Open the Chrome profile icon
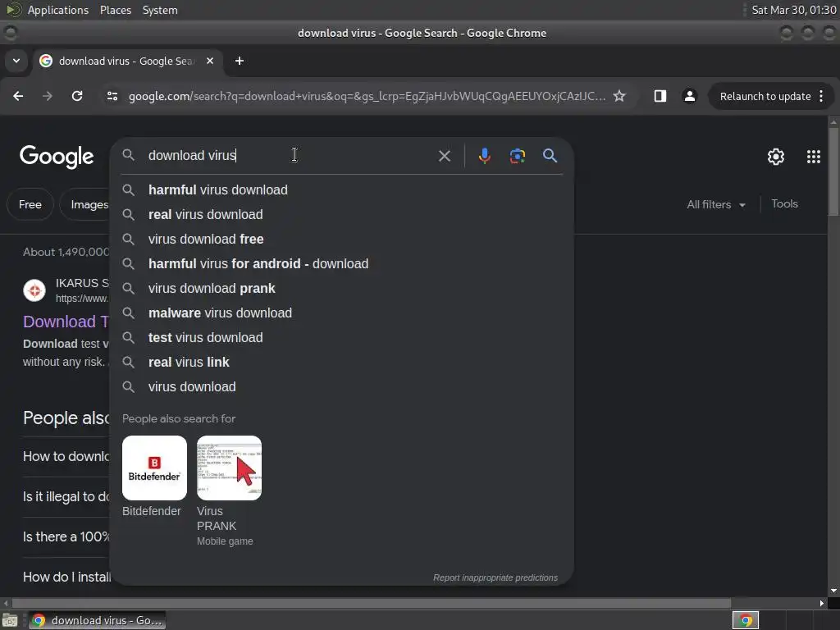Screen dimensions: 840x630 [689, 96]
